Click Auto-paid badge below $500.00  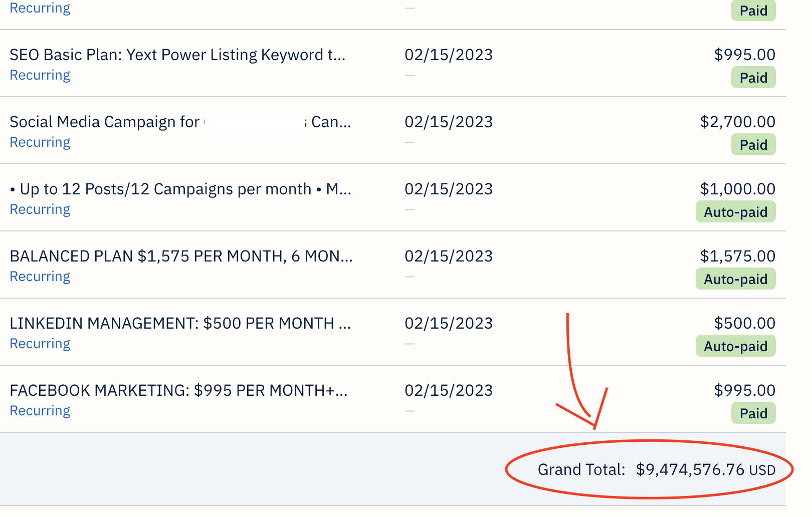[735, 347]
